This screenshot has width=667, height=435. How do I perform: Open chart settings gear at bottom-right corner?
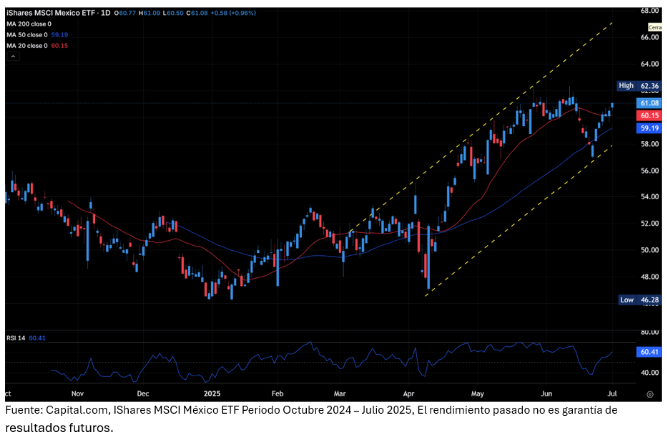click(650, 394)
